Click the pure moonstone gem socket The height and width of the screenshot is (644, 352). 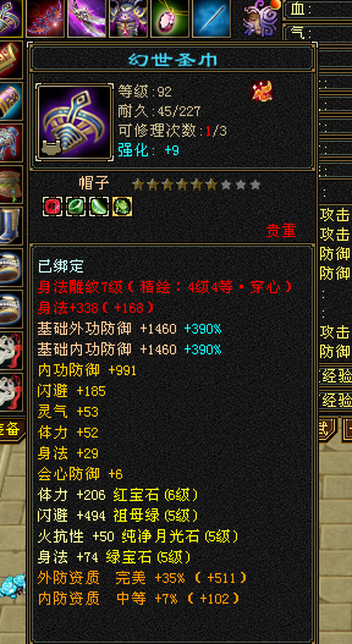click(x=99, y=206)
